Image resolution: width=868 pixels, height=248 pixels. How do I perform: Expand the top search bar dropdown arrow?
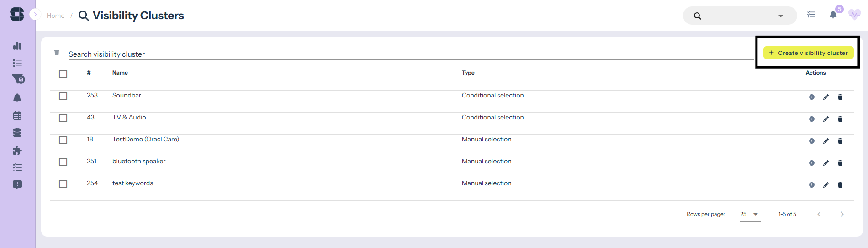coord(780,16)
